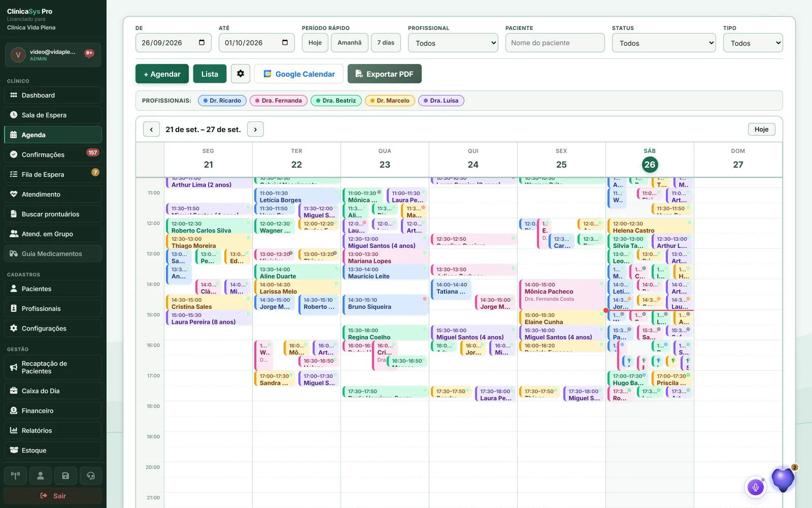This screenshot has width=812, height=508.
Task: Select the 7 dias quick period
Action: (386, 43)
